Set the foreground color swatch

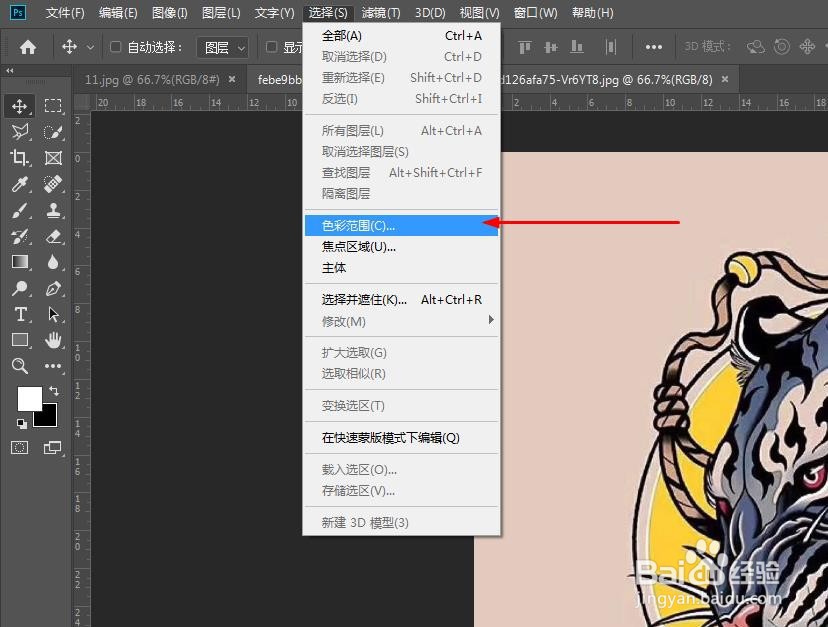pyautogui.click(x=30, y=398)
